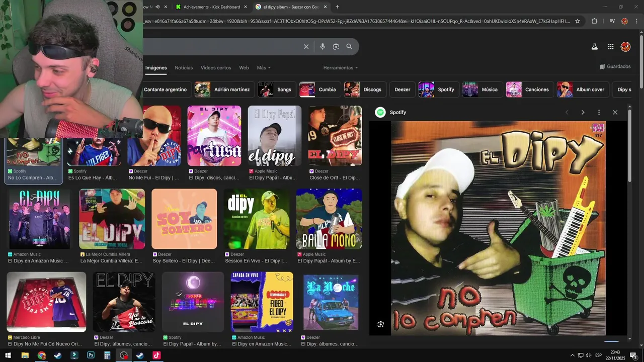Viewport: 644px width, 362px height.
Task: Filter by Cantante argentino chip
Action: coord(166,89)
